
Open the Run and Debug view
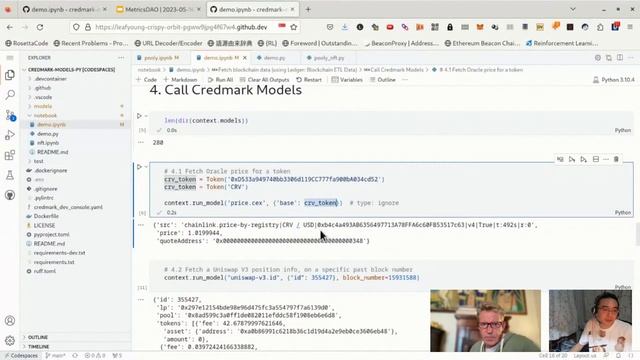[10, 135]
